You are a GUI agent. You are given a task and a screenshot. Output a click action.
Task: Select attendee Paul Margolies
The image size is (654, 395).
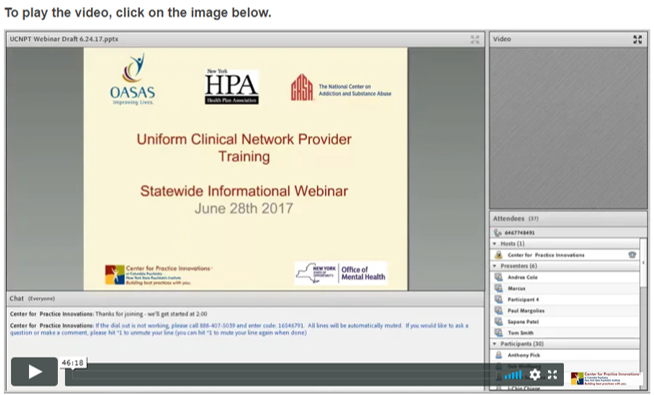[x=526, y=311]
